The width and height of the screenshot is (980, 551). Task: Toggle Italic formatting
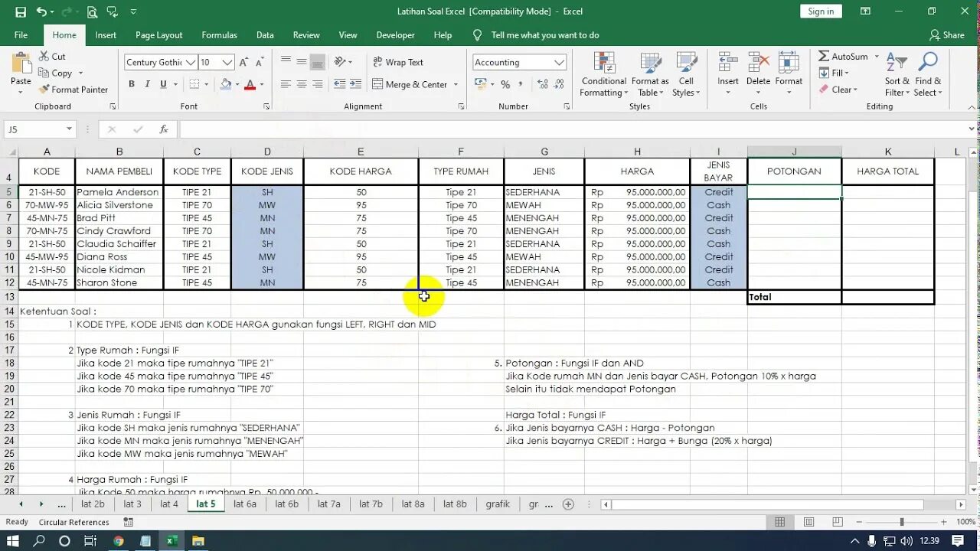(148, 84)
